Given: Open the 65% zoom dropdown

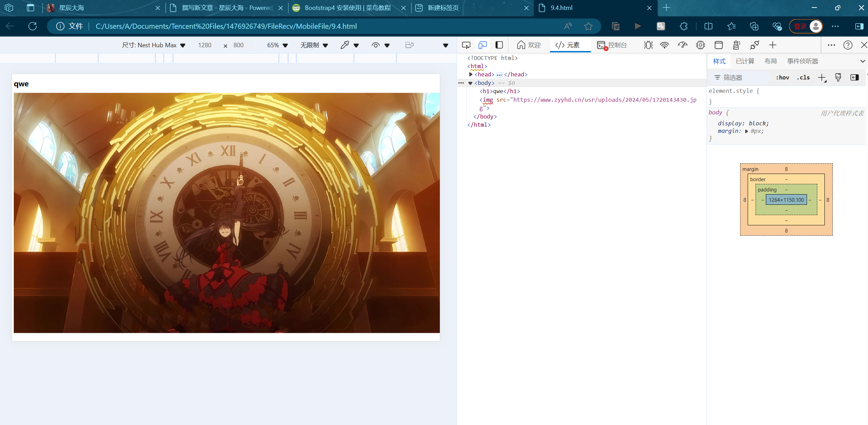Looking at the screenshot, I should pos(277,45).
